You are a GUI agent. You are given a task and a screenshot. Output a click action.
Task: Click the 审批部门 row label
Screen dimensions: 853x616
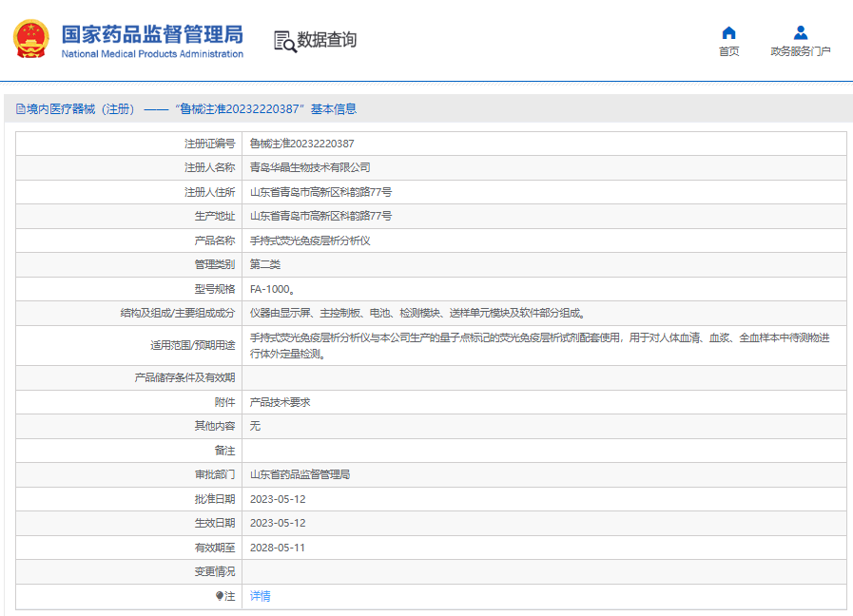point(215,474)
